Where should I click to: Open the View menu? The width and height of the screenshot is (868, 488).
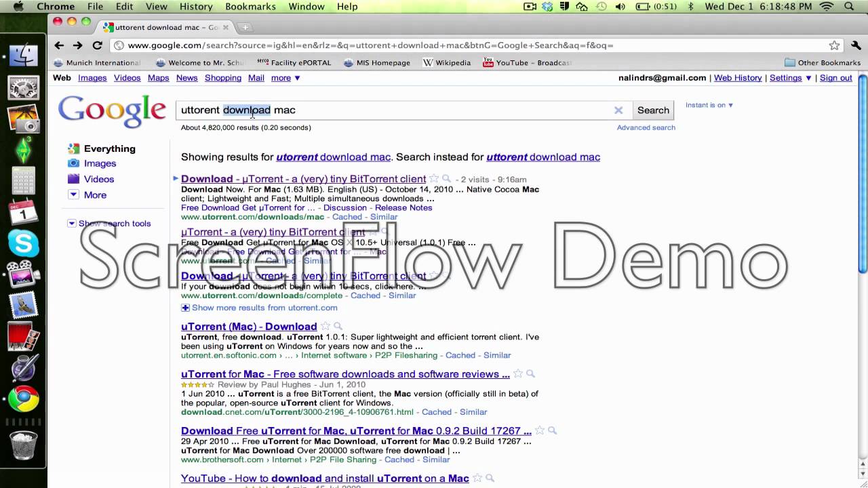tap(156, 6)
